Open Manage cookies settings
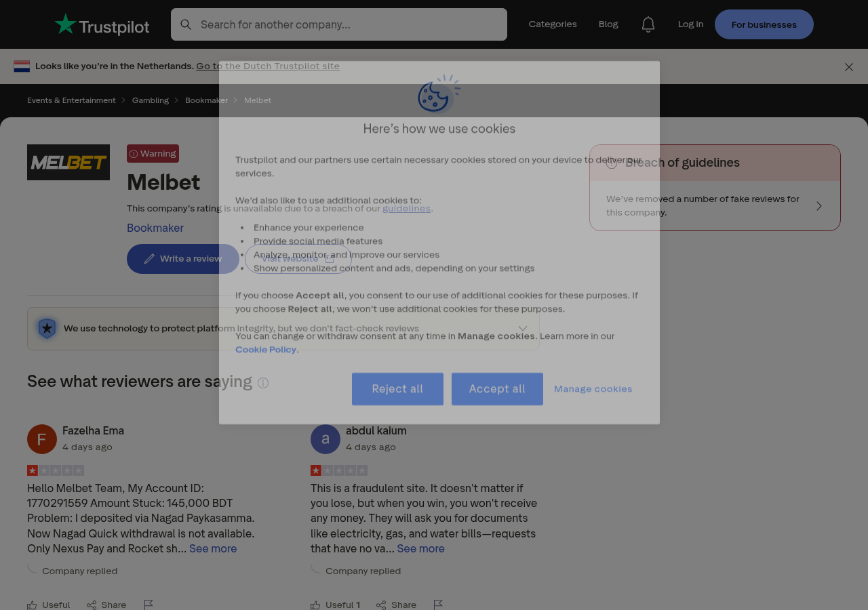The height and width of the screenshot is (610, 868). (x=593, y=389)
